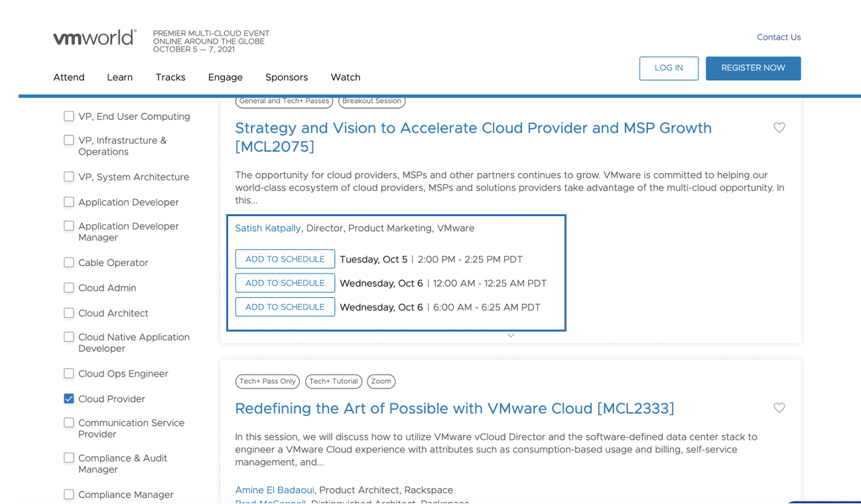Viewport: 861px width, 504px height.
Task: Enable the Cloud Architect filter
Action: click(69, 312)
